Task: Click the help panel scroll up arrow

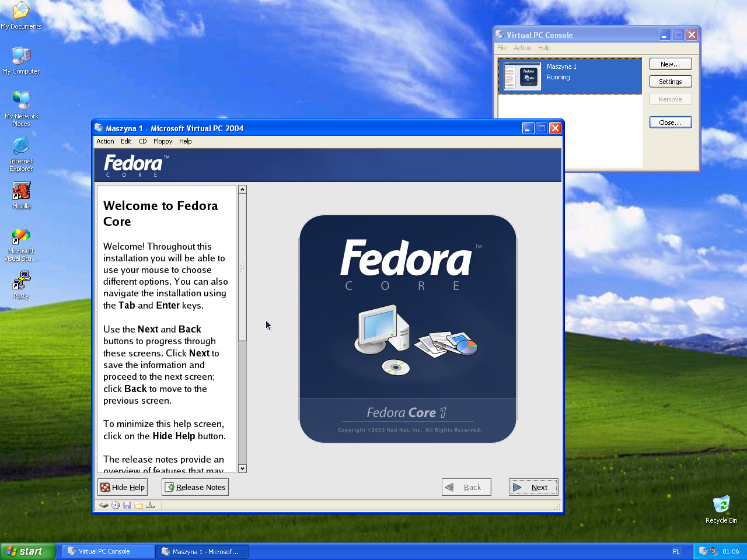Action: [x=242, y=190]
